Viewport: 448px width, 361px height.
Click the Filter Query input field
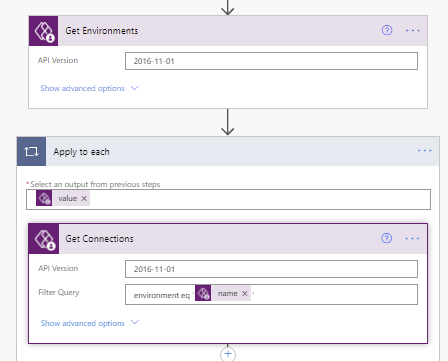point(271,294)
